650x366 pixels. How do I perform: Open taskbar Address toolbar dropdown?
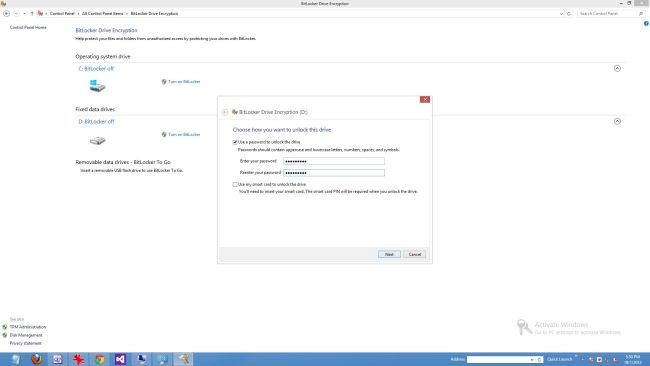coord(532,359)
